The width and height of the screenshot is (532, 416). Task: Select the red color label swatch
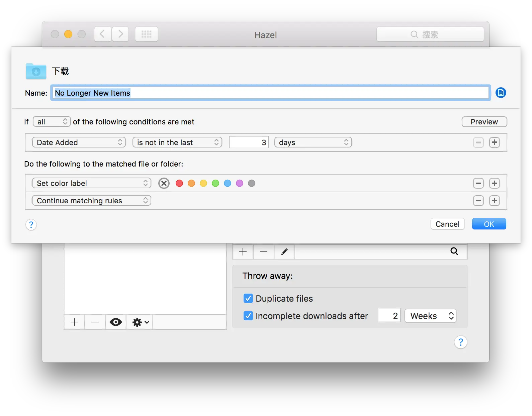click(179, 183)
